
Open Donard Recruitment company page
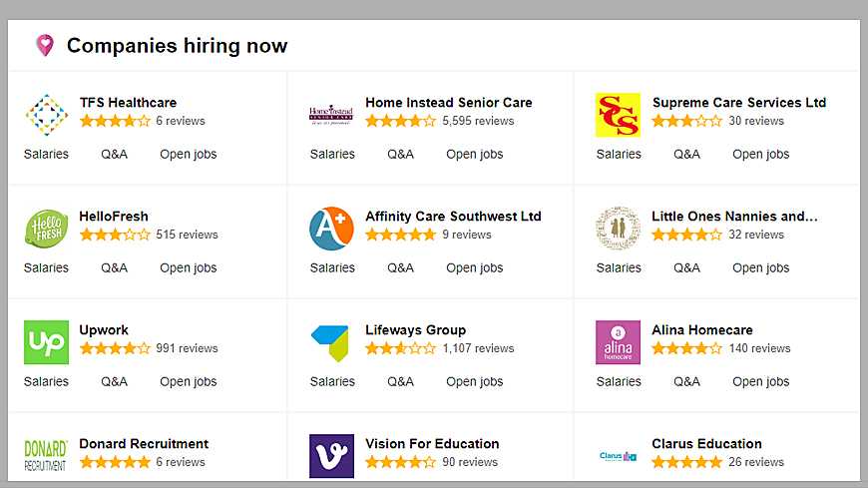pyautogui.click(x=144, y=444)
